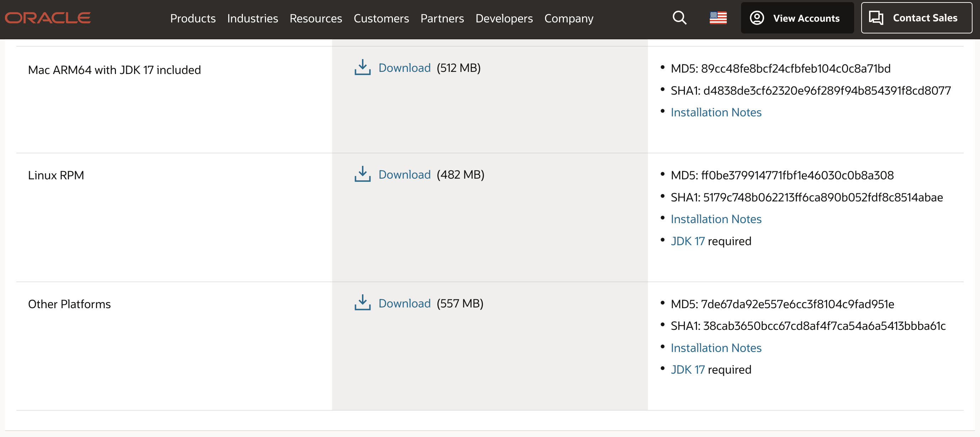Image resolution: width=980 pixels, height=437 pixels.
Task: Select SHA1 hash starting 38cab3650b
Action: tap(824, 326)
